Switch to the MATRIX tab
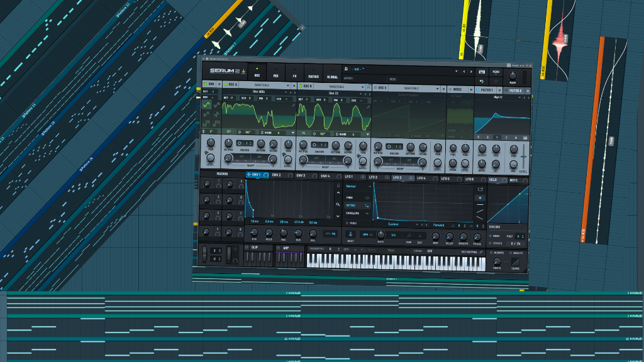Viewport: 644px width, 362px height. tap(313, 74)
